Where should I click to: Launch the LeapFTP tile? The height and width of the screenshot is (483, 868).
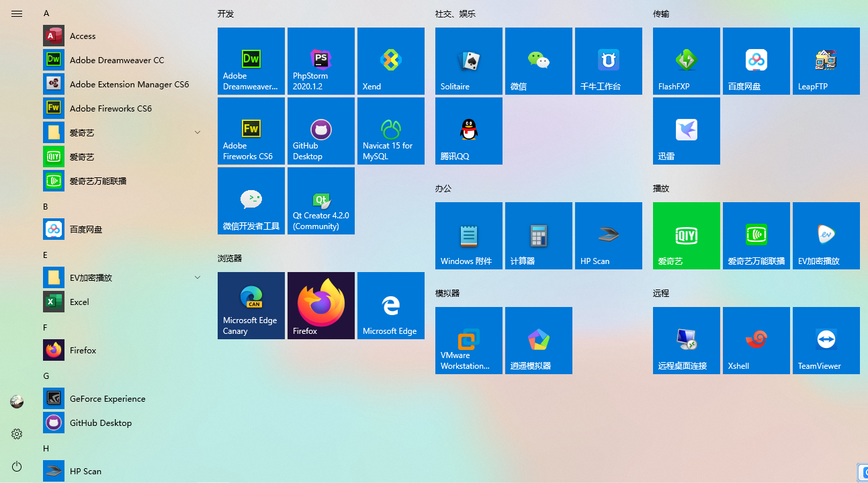tap(826, 61)
